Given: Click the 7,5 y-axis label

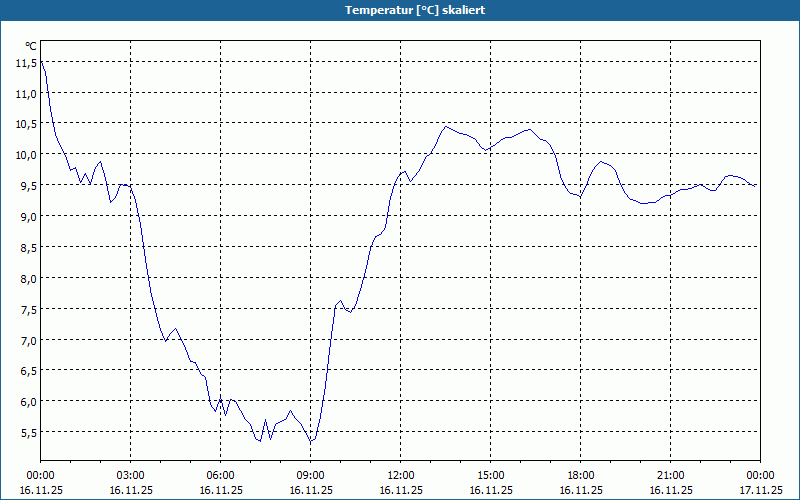Looking at the screenshot, I should [x=29, y=309].
